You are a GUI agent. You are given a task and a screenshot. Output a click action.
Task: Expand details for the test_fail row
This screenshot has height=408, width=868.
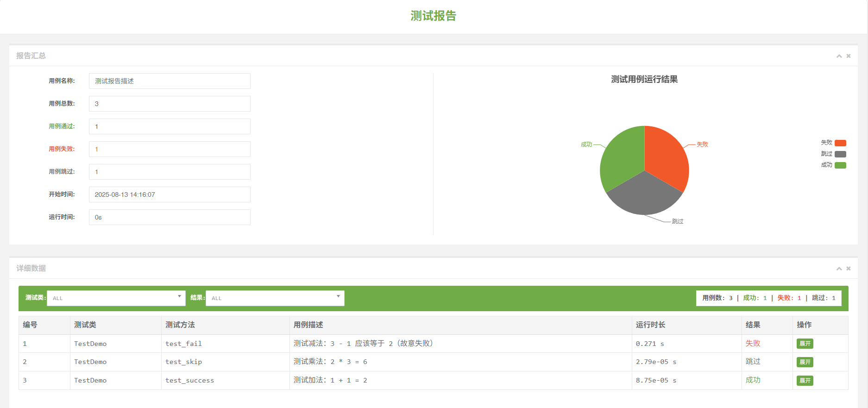(x=805, y=344)
